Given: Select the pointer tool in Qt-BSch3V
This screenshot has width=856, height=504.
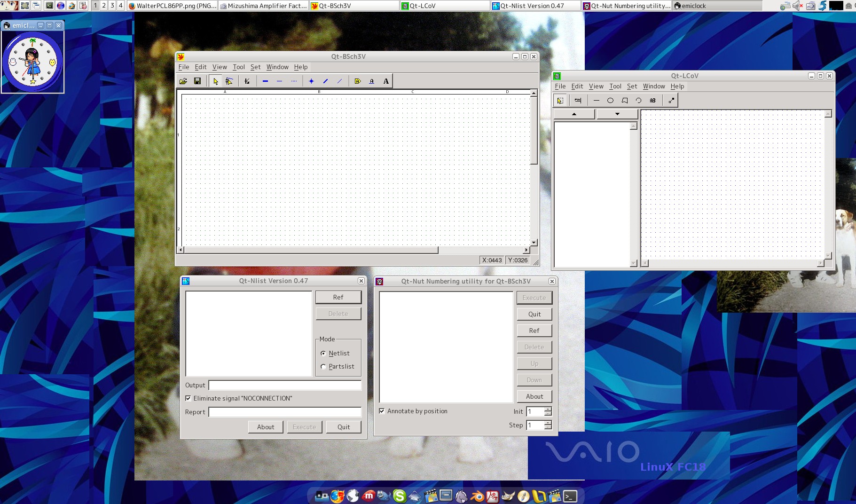Looking at the screenshot, I should pyautogui.click(x=215, y=81).
